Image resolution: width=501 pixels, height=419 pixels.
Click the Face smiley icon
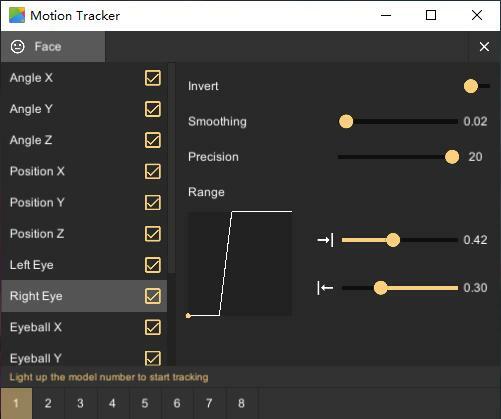[17, 47]
